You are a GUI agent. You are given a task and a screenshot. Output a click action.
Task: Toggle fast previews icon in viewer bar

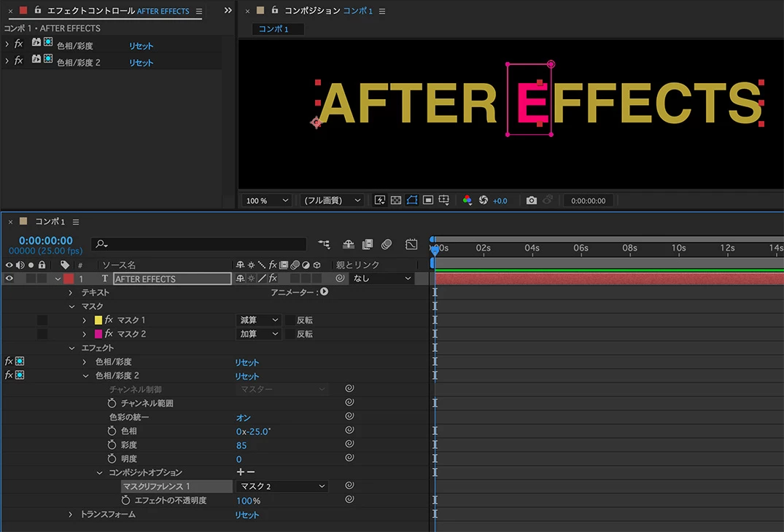pyautogui.click(x=379, y=200)
